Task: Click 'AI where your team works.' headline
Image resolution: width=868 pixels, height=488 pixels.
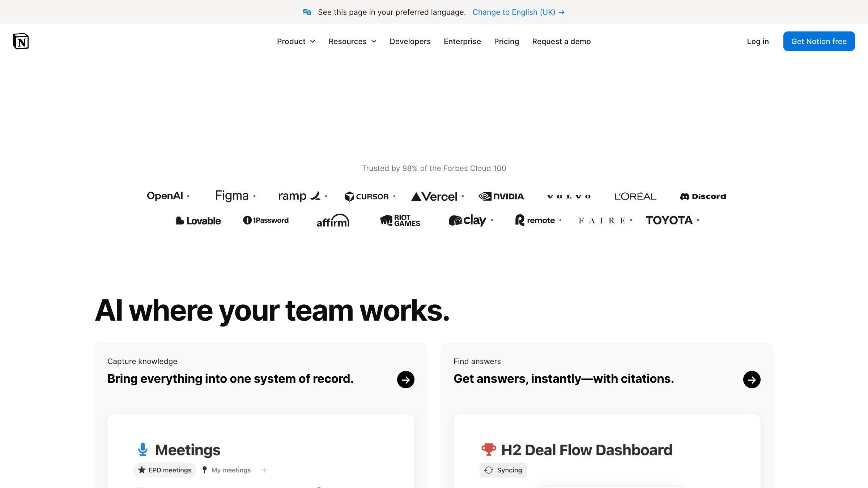Action: (x=272, y=311)
